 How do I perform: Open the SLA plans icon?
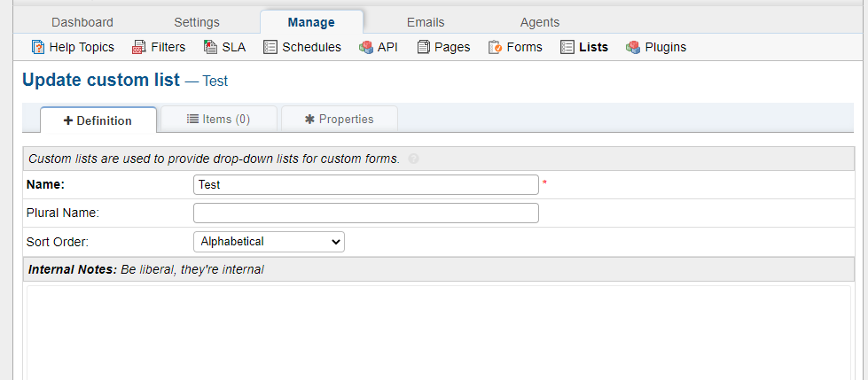coord(210,47)
